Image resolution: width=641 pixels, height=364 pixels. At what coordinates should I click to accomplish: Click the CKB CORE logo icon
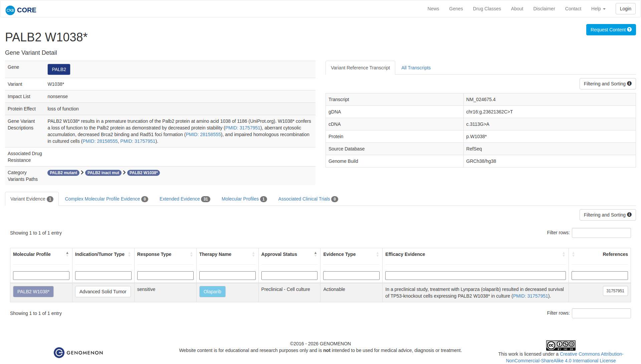(10, 10)
